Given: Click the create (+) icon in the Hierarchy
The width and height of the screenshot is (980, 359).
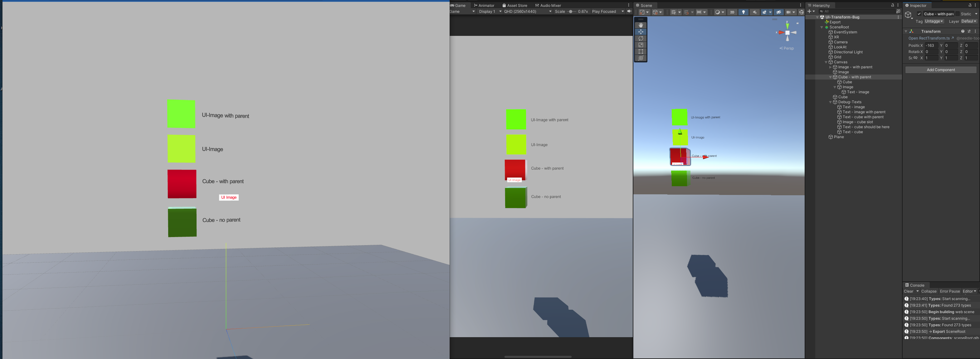Looking at the screenshot, I should (x=810, y=12).
